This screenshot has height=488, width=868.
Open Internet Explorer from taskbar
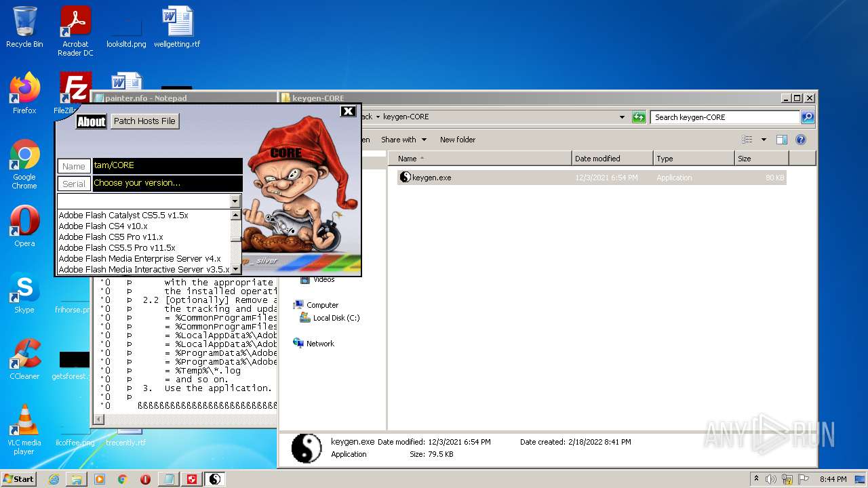(x=54, y=479)
